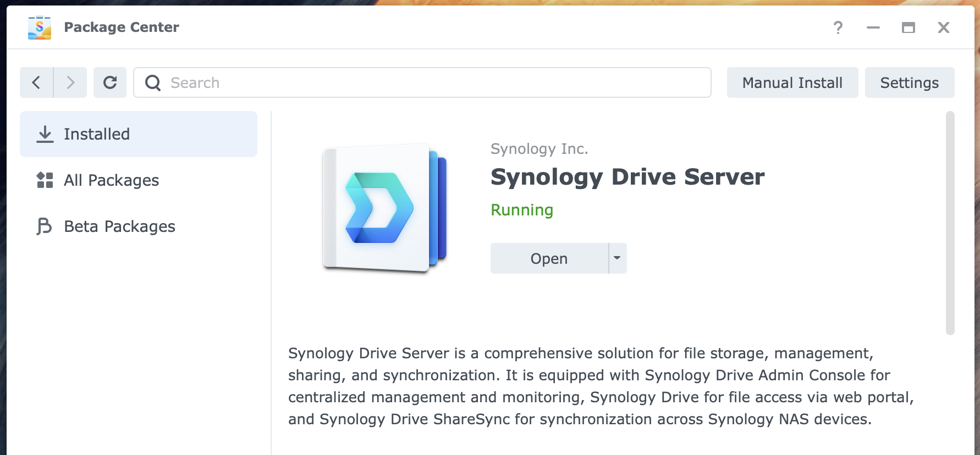This screenshot has height=455, width=980.
Task: Maximize the Package Center window
Action: pyautogui.click(x=909, y=27)
